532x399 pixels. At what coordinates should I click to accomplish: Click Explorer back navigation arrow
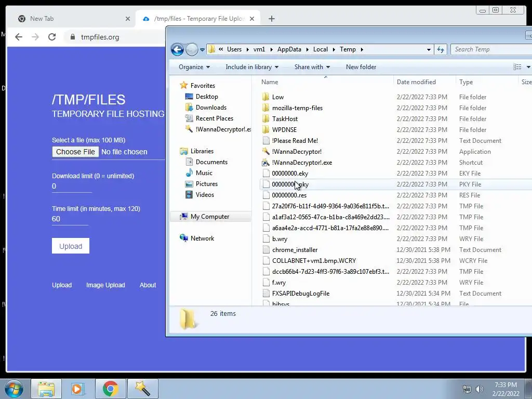tap(177, 49)
